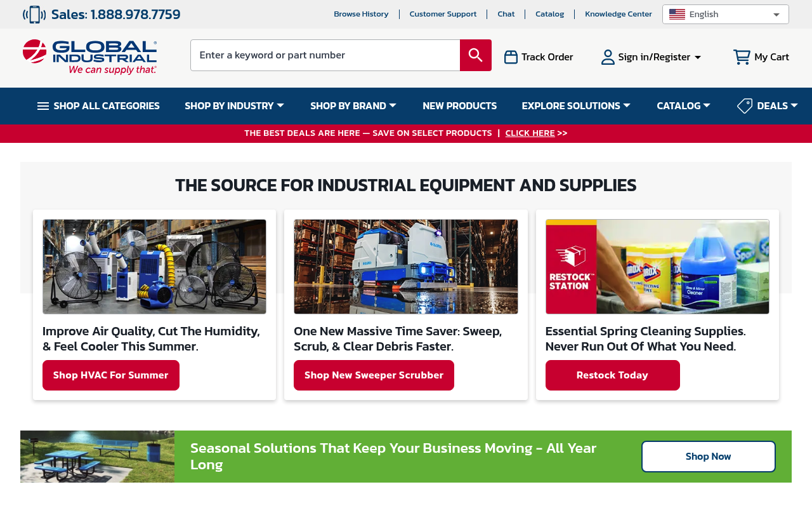Click the My Cart shopping cart icon
This screenshot has width=812, height=508.
(742, 57)
